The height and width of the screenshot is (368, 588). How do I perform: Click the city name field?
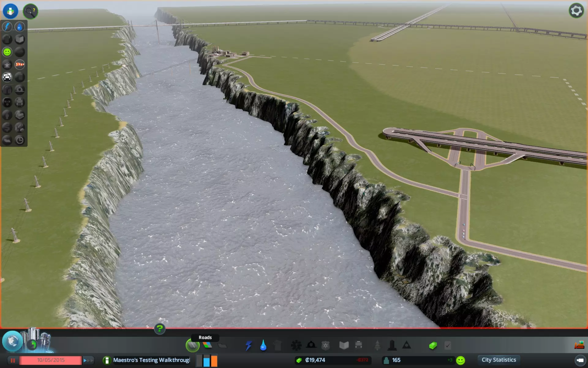[151, 360]
